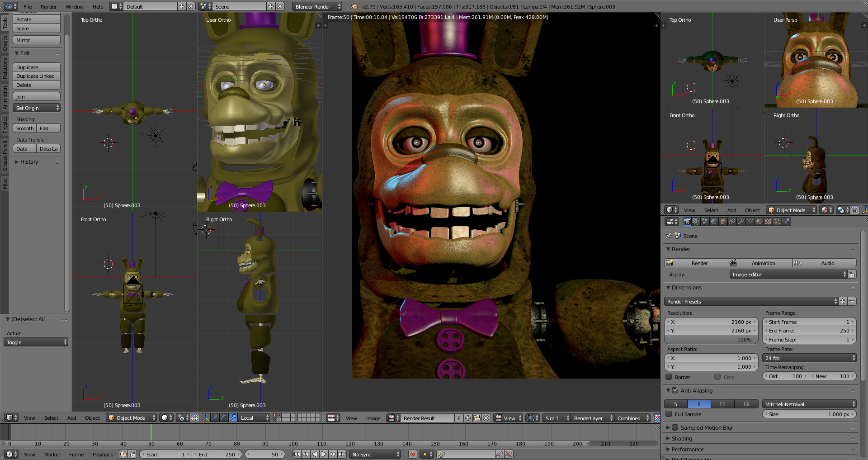The height and width of the screenshot is (460, 868).
Task: Open the Constraints properties tab (chain icon)
Action: click(x=732, y=222)
